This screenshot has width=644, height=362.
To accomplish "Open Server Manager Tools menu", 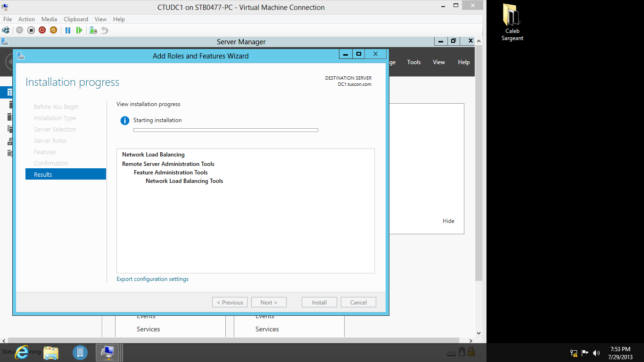I will (x=414, y=62).
